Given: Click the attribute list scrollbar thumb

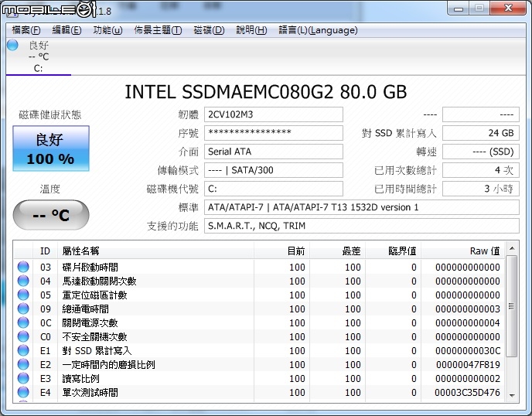Looking at the screenshot, I should point(512,306).
